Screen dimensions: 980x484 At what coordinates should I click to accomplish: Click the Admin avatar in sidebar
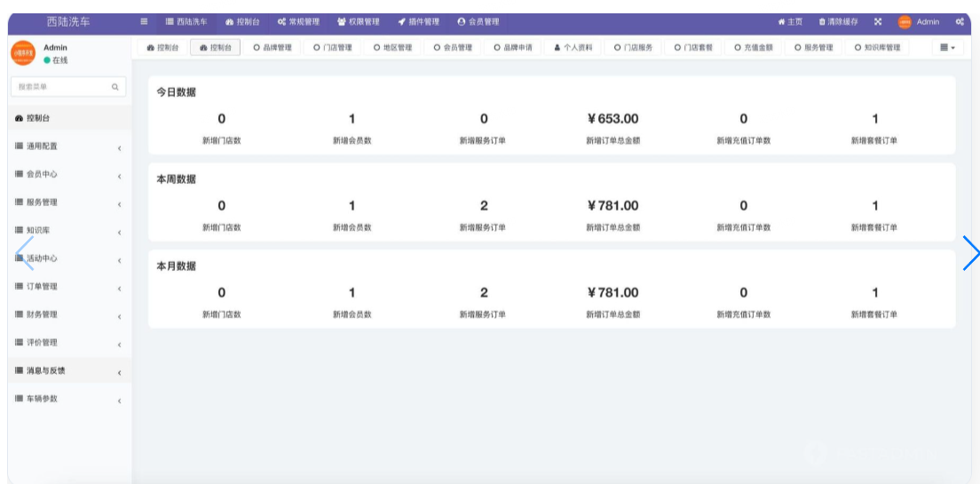coord(23,53)
